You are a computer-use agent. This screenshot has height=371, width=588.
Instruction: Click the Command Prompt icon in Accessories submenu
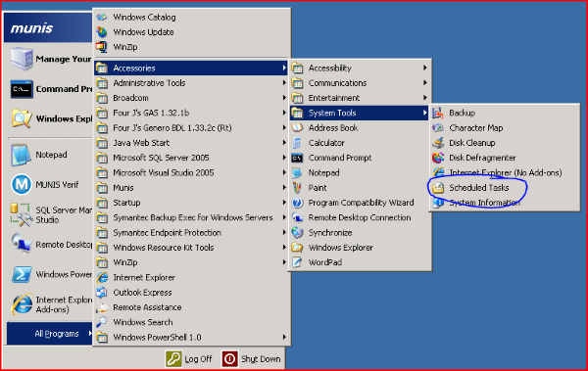(297, 158)
